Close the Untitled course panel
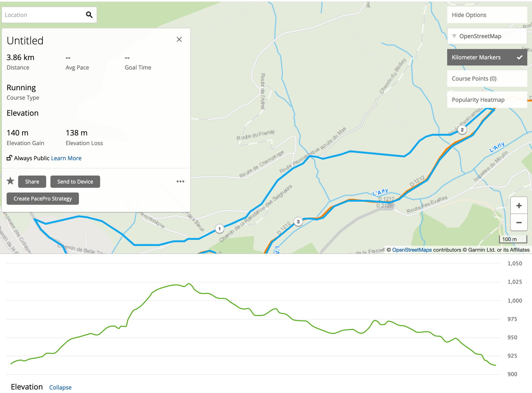532x393 pixels. coord(179,40)
